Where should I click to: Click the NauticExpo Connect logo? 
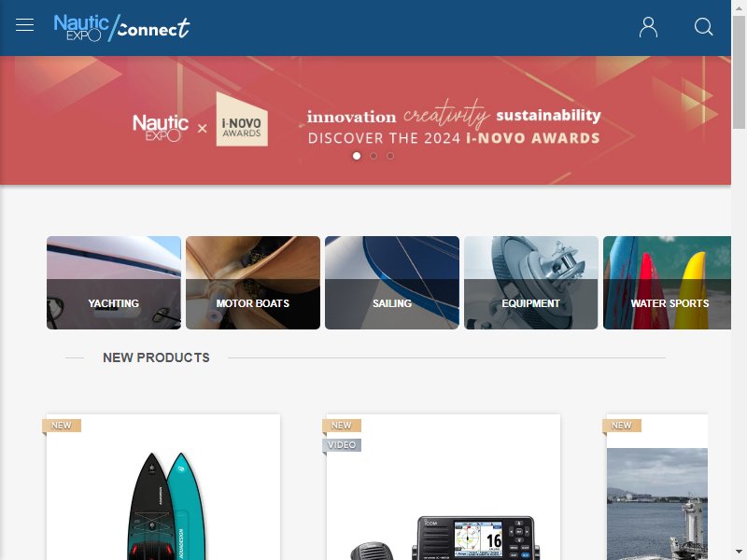[x=121, y=28]
